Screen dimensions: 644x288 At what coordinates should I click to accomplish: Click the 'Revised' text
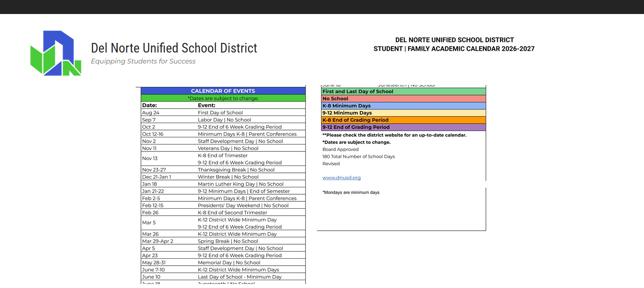[x=331, y=164]
